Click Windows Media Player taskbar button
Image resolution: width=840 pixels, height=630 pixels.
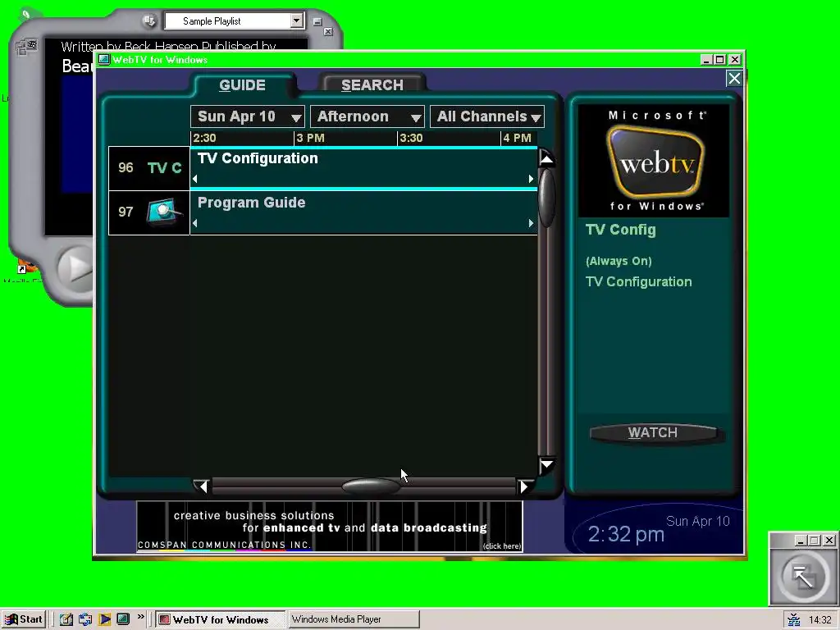click(354, 619)
